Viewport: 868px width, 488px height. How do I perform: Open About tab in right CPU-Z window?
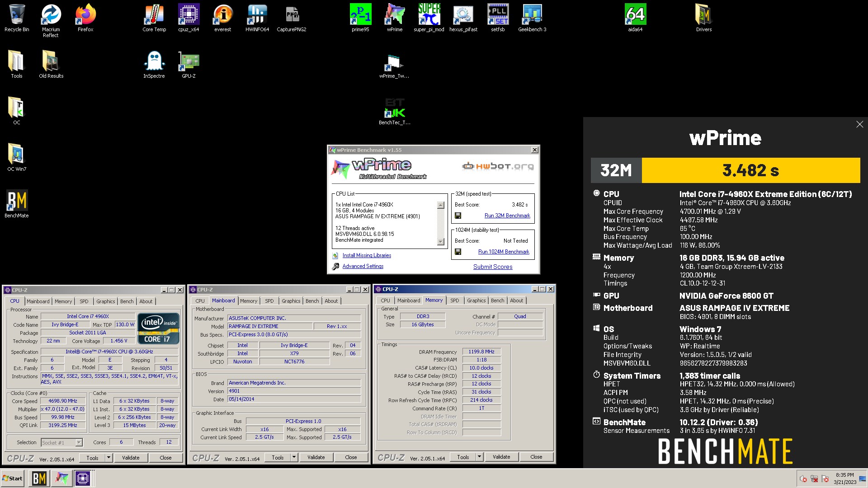517,300
